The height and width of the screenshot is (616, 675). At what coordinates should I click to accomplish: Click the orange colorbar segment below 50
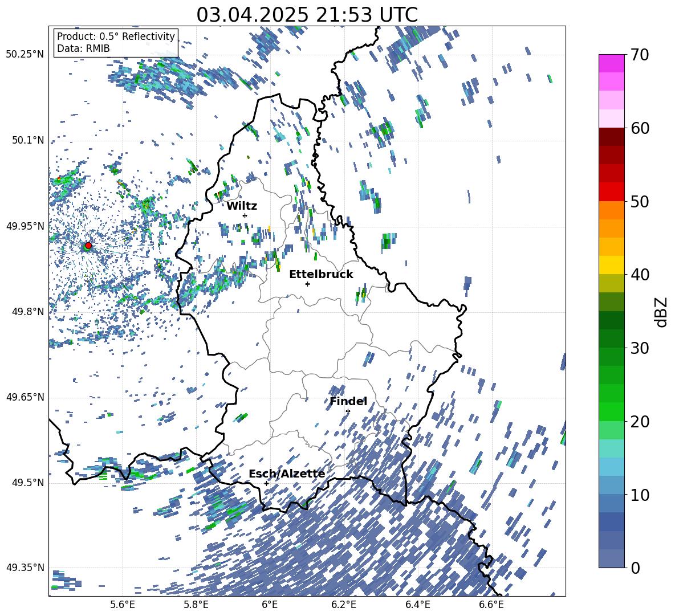coord(611,210)
